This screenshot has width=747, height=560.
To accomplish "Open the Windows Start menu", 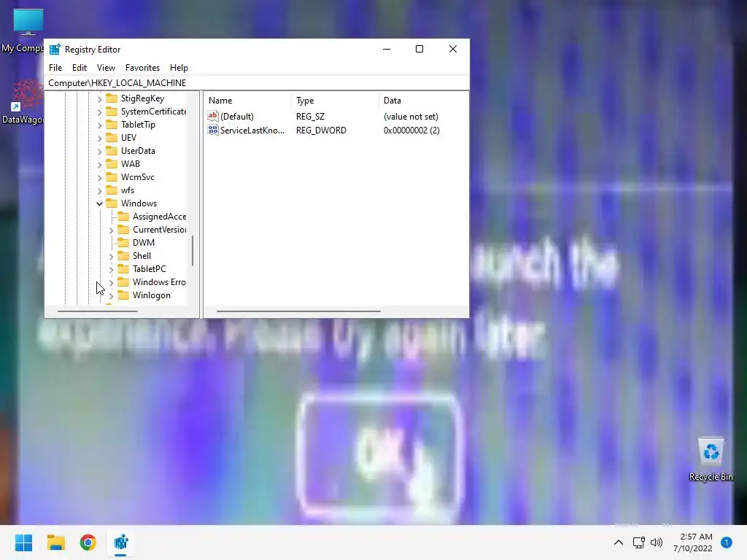I will coord(23,542).
